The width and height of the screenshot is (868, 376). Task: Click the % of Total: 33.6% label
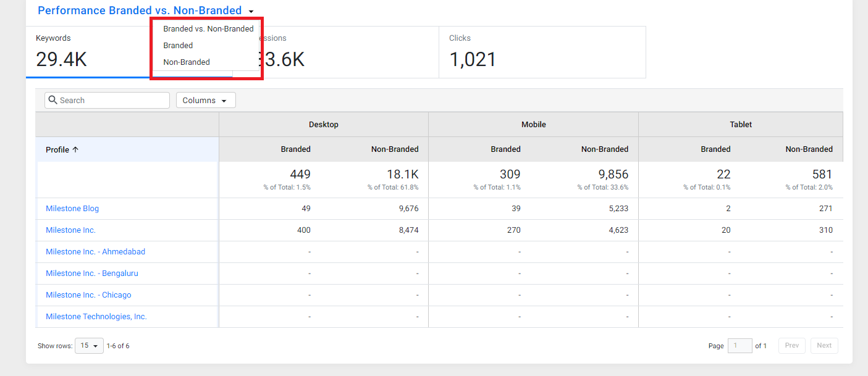coord(603,188)
